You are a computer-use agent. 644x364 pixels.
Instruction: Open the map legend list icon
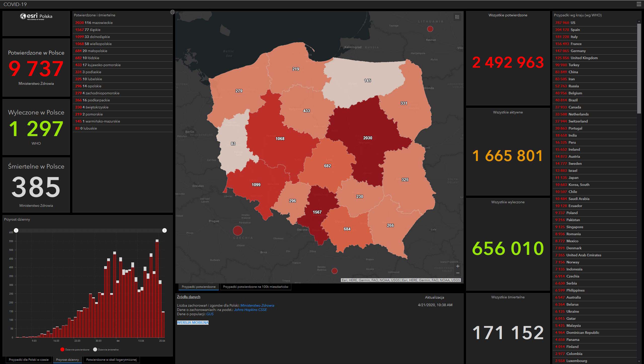[x=457, y=17]
